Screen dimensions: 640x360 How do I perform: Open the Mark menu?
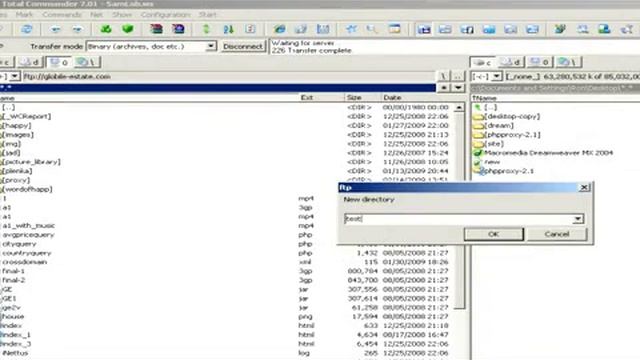[x=24, y=14]
